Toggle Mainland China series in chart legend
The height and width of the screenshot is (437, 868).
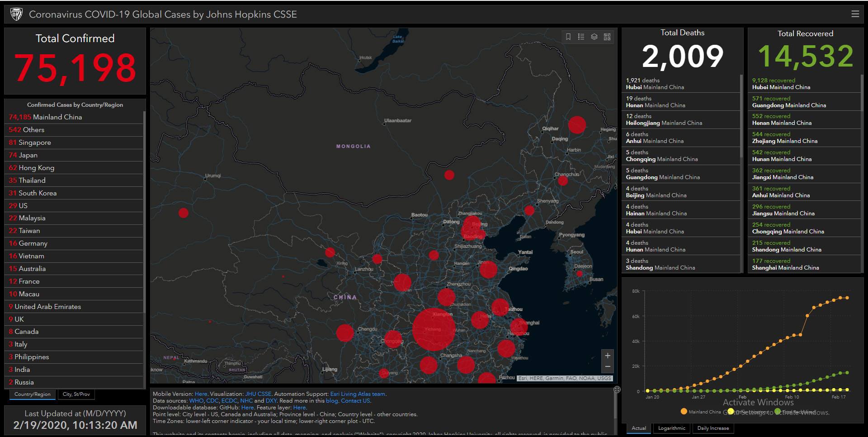coord(701,412)
